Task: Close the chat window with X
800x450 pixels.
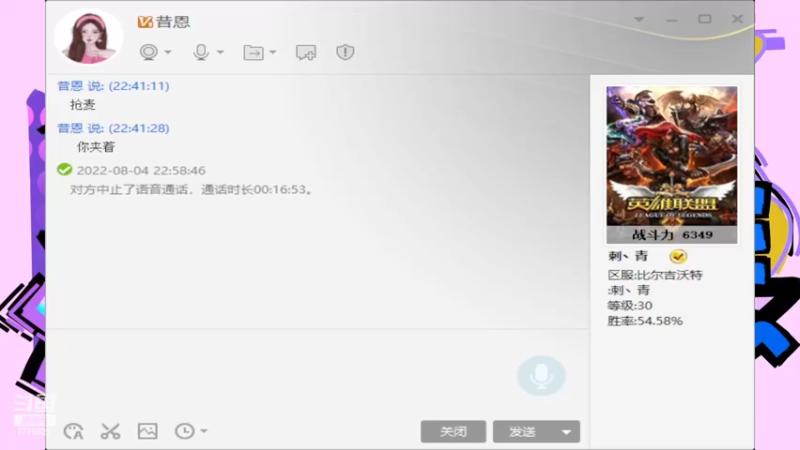Action: (737, 19)
